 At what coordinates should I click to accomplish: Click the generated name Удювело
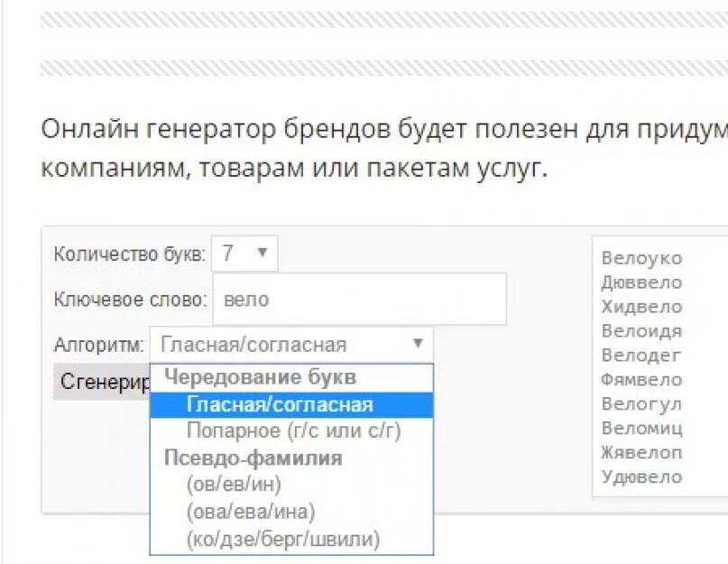tap(641, 476)
